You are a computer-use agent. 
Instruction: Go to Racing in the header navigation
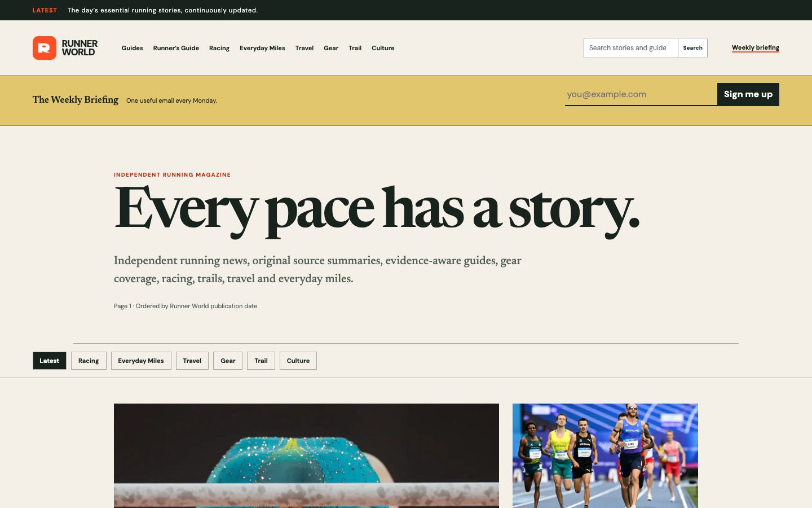(219, 48)
